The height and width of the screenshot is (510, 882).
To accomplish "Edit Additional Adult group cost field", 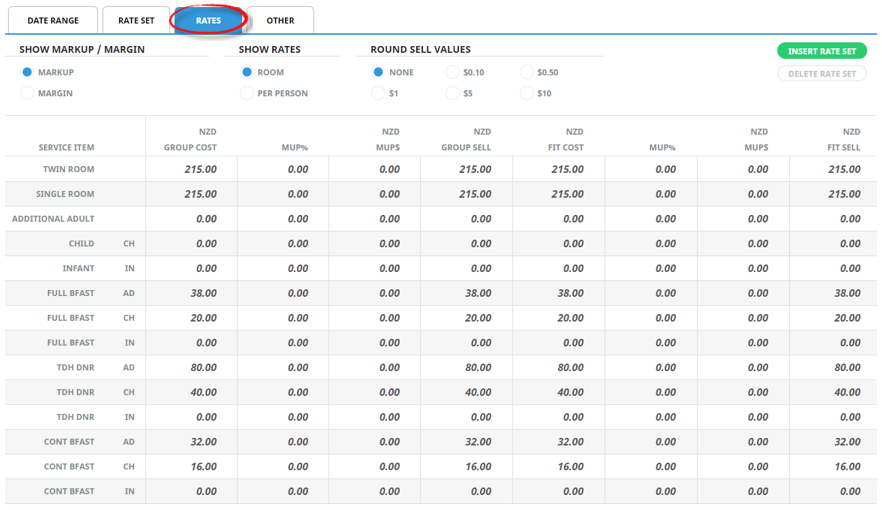I will [x=191, y=219].
